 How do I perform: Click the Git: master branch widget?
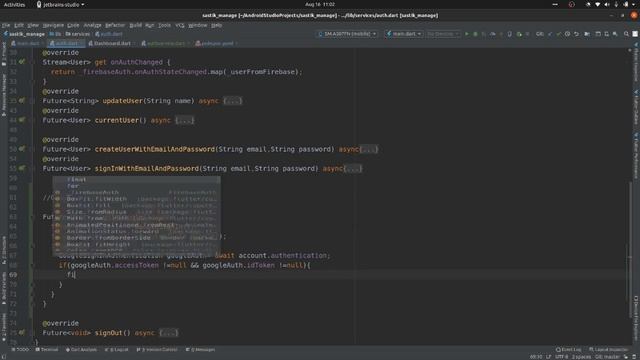click(607, 357)
